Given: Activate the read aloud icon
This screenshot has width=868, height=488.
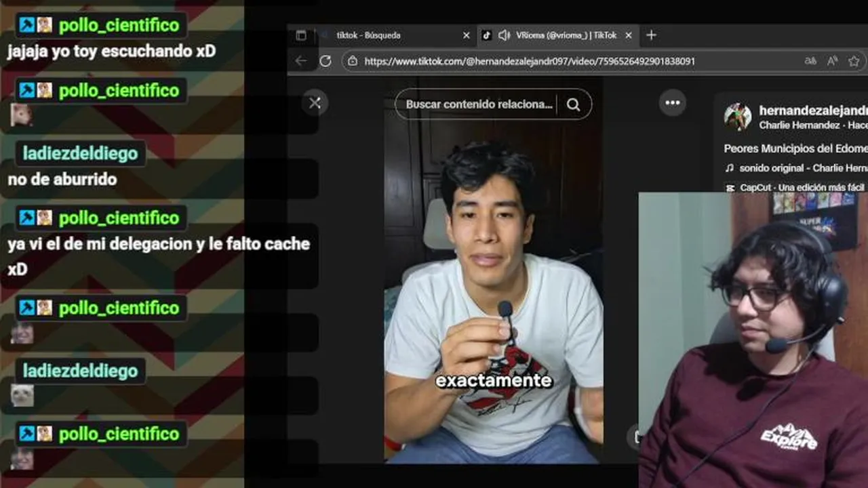Looking at the screenshot, I should [x=832, y=61].
